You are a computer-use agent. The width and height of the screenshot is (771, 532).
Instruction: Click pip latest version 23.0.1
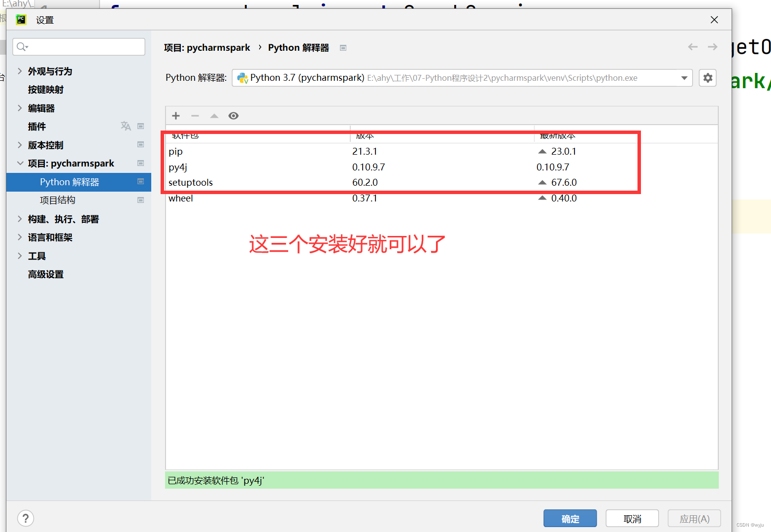pyautogui.click(x=564, y=151)
